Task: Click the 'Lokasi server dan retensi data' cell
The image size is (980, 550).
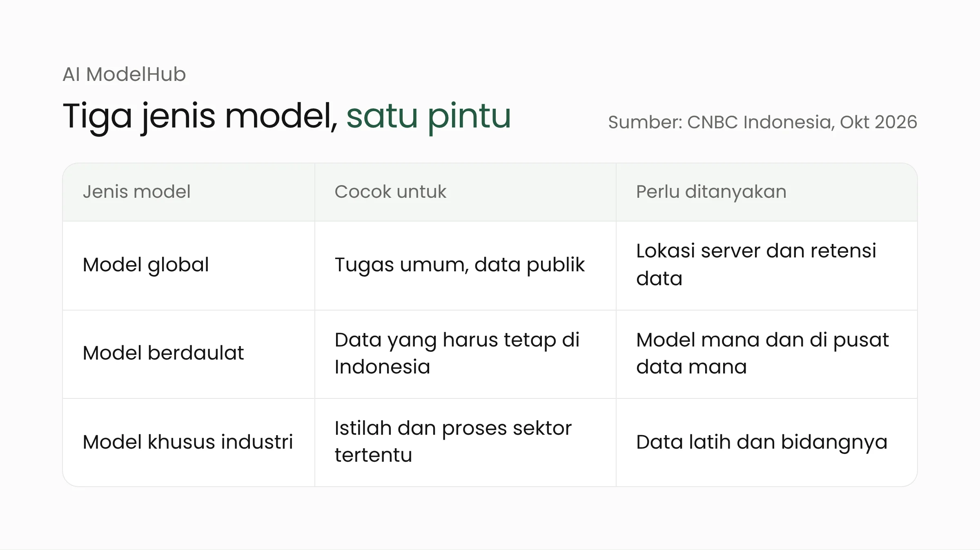Action: [767, 266]
